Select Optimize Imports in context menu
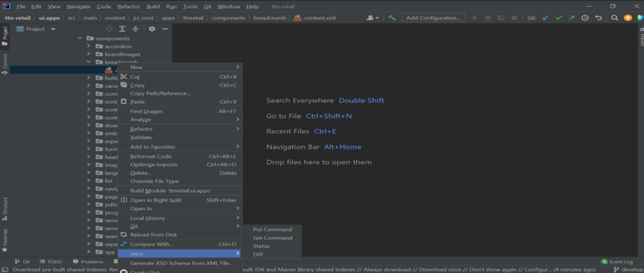Image resolution: width=644 pixels, height=273 pixels. [180, 165]
